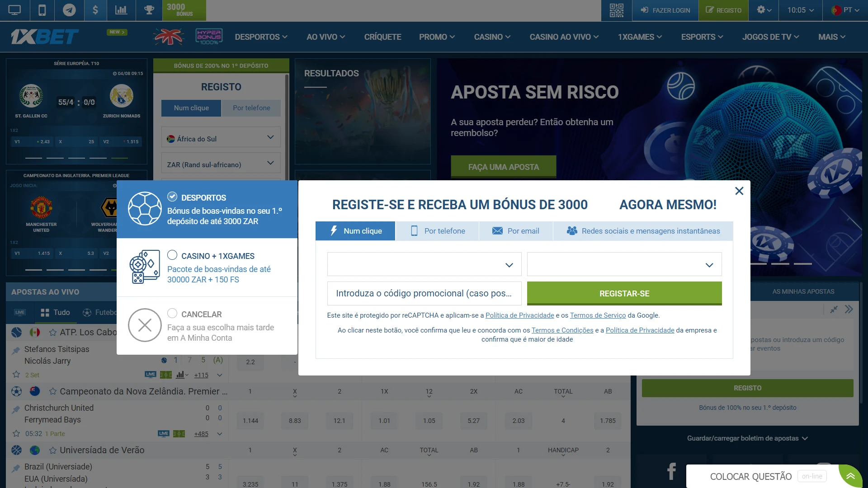Viewport: 868px width, 488px height.
Task: Select the Casino + 1XGames radio option
Action: pos(172,255)
